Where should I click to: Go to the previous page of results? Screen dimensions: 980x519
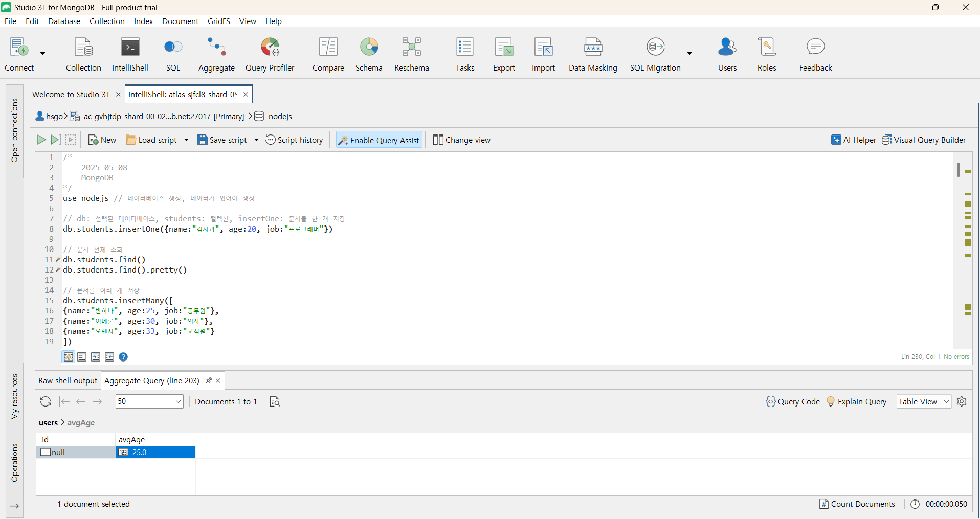(x=81, y=401)
